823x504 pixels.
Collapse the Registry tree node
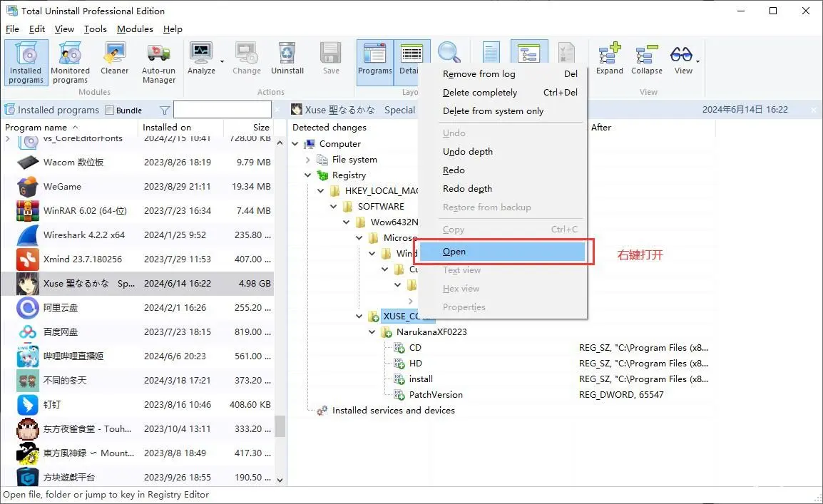[308, 175]
